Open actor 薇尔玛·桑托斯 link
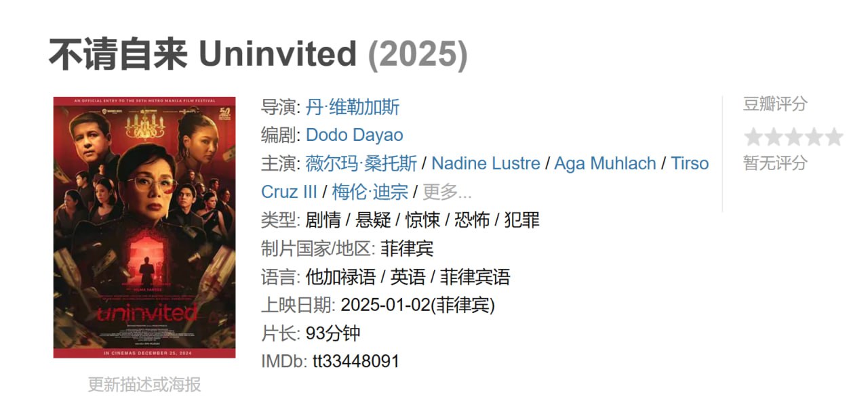Image resolution: width=868 pixels, height=420 pixels. point(361,163)
